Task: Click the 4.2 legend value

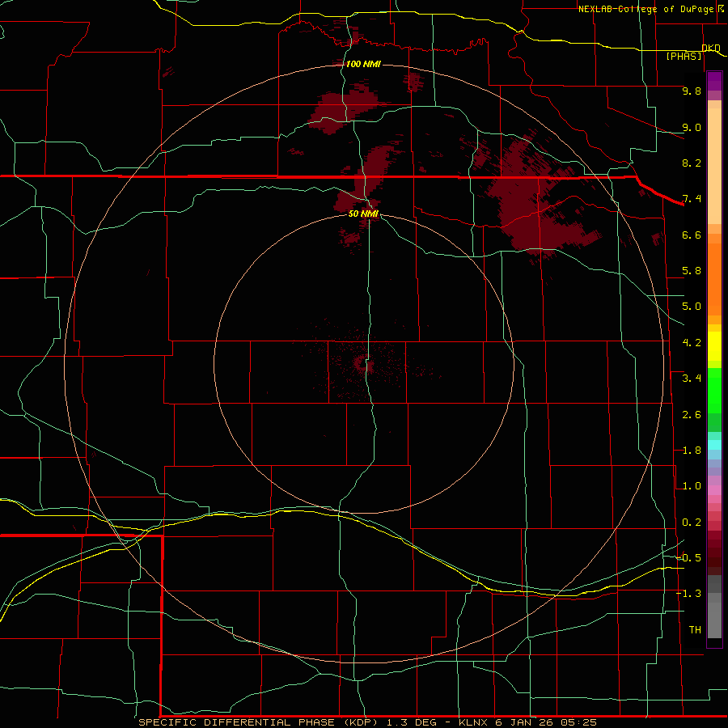Action: (692, 343)
